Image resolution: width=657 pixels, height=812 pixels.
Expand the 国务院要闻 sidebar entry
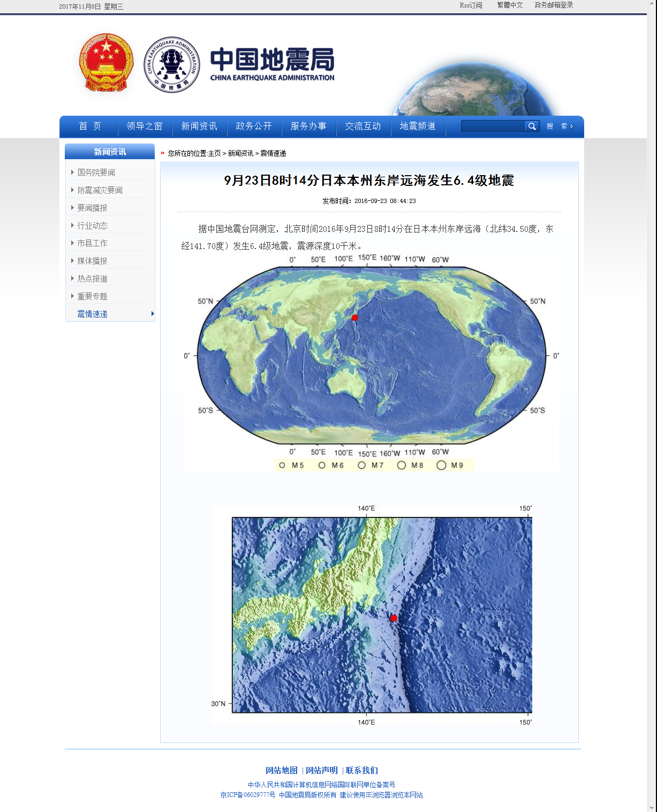[96, 172]
